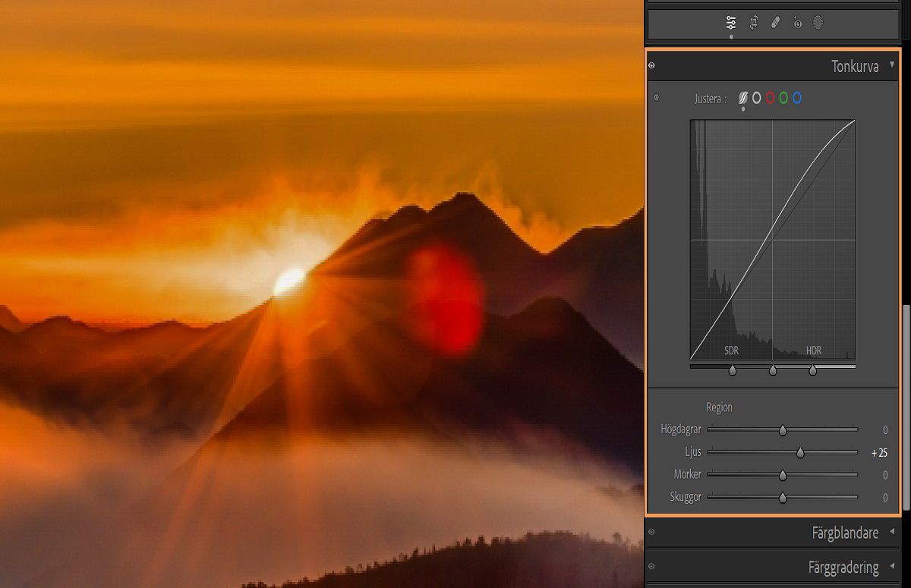Toggle the Färgblandare panel switch

click(x=651, y=532)
